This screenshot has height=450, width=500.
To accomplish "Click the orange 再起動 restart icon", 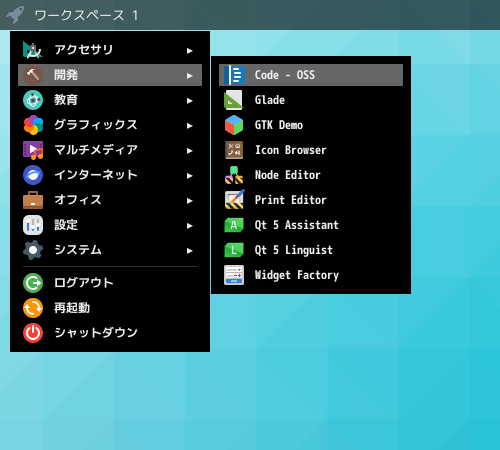I will [33, 308].
